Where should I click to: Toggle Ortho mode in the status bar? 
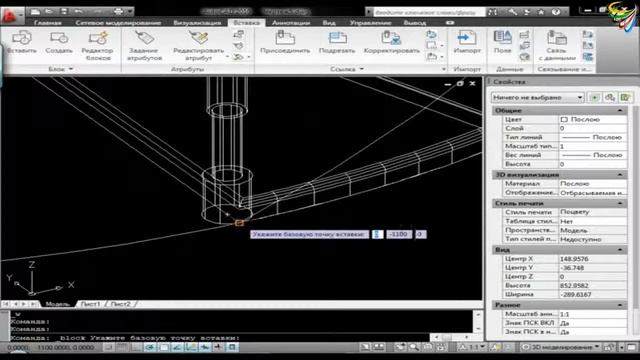tap(136, 347)
